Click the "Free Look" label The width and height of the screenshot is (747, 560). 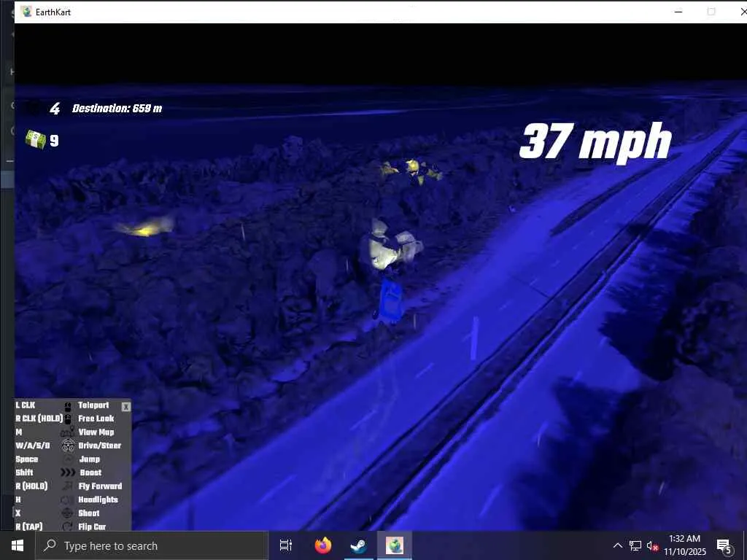click(x=96, y=419)
